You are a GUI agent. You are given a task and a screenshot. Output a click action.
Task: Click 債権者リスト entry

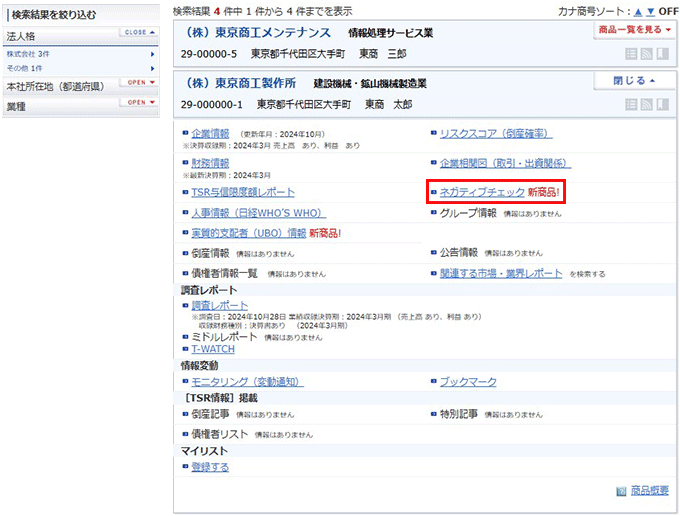tap(220, 434)
